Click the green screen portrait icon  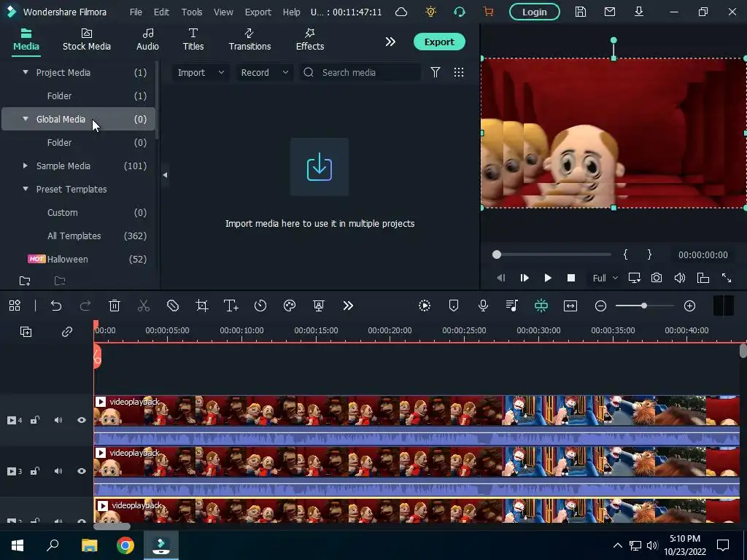(x=319, y=306)
